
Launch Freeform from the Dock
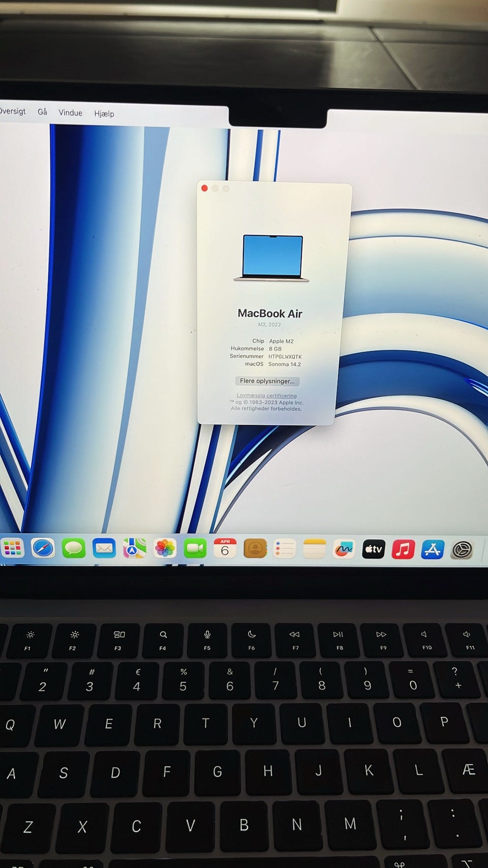pyautogui.click(x=344, y=549)
